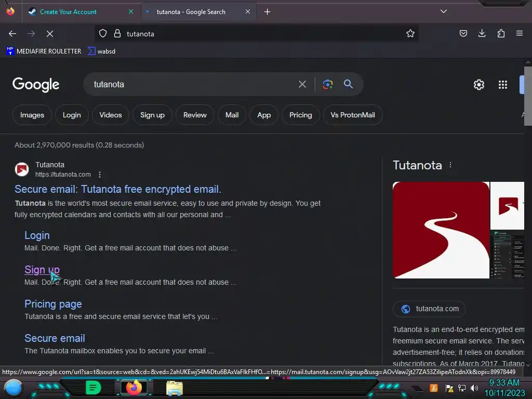
Task: Click the page vertical scrollbar thumb
Action: click(528, 96)
